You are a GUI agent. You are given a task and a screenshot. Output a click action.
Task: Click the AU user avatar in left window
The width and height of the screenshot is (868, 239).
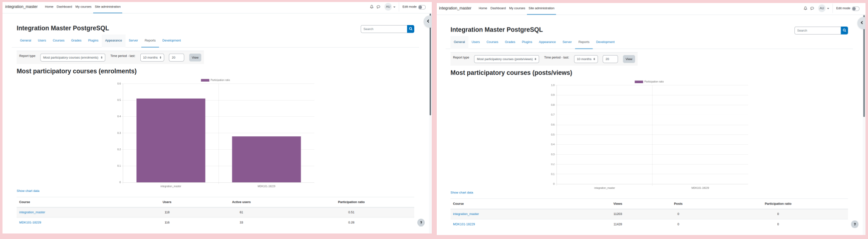tap(388, 7)
